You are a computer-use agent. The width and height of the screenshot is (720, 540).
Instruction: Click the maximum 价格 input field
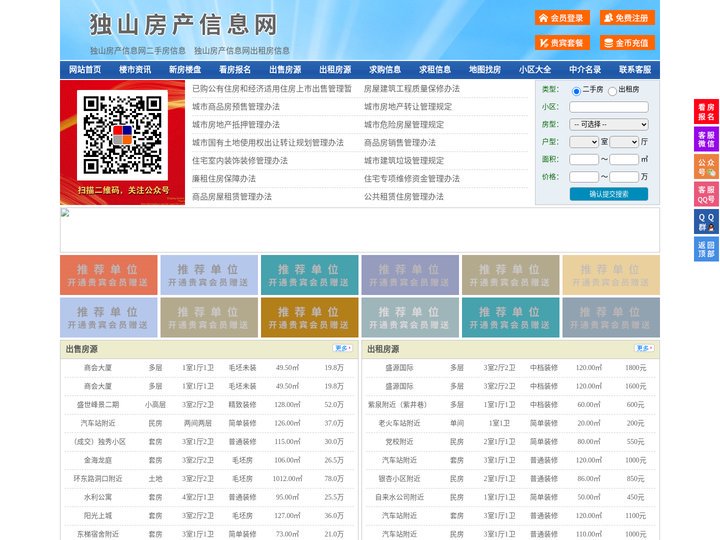[624, 177]
